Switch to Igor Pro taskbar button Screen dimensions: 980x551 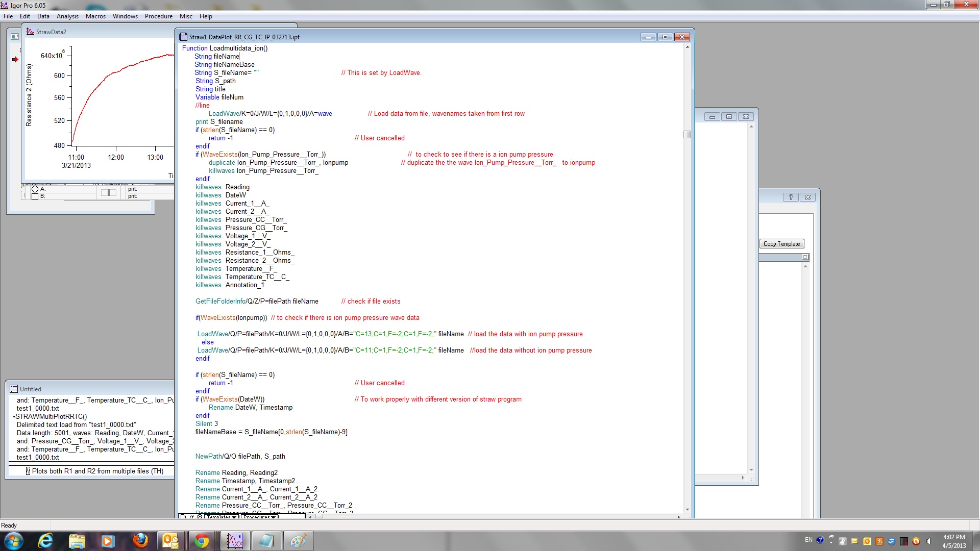click(x=235, y=541)
